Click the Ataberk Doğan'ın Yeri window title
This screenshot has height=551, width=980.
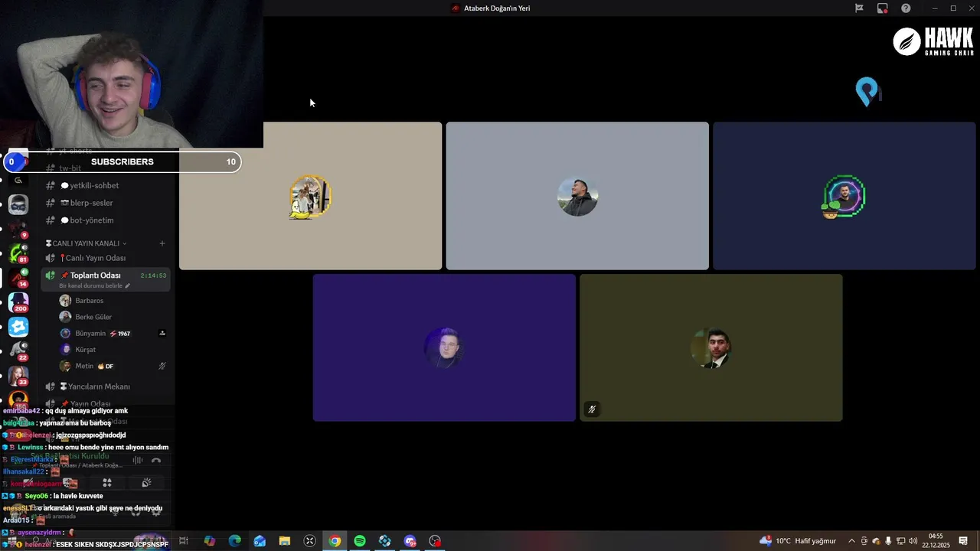click(x=497, y=8)
